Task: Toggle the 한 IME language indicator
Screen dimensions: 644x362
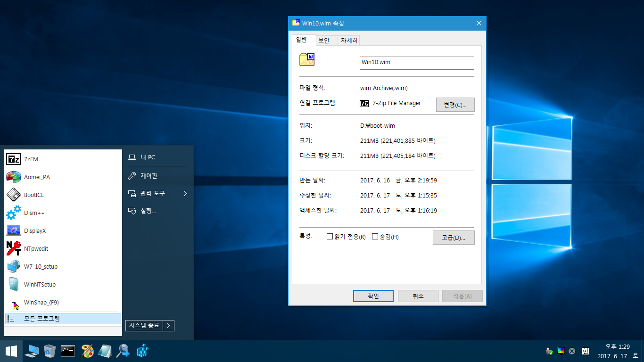Action: click(585, 351)
